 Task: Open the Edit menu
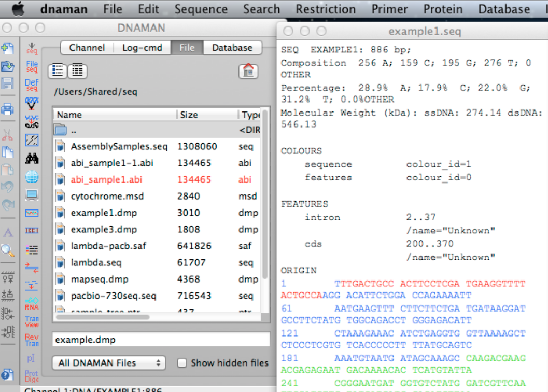click(148, 9)
